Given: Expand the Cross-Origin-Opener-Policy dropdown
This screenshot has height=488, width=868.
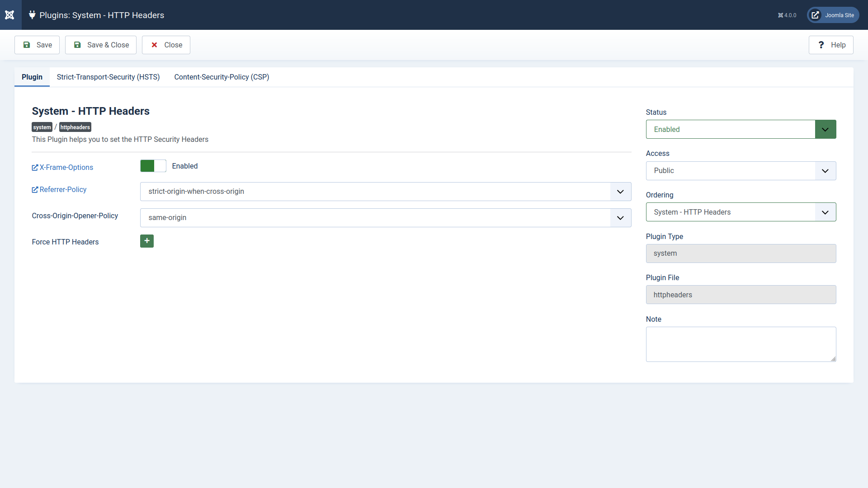Looking at the screenshot, I should (x=385, y=218).
